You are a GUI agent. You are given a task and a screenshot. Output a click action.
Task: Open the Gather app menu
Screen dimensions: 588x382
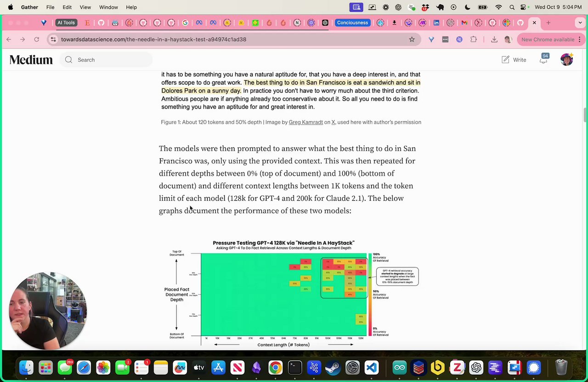29,7
